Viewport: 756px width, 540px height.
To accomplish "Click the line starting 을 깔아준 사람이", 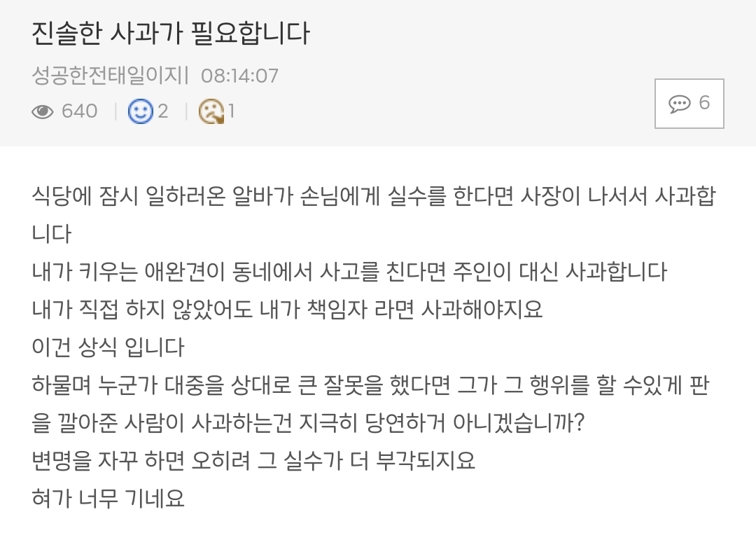I will tap(308, 423).
